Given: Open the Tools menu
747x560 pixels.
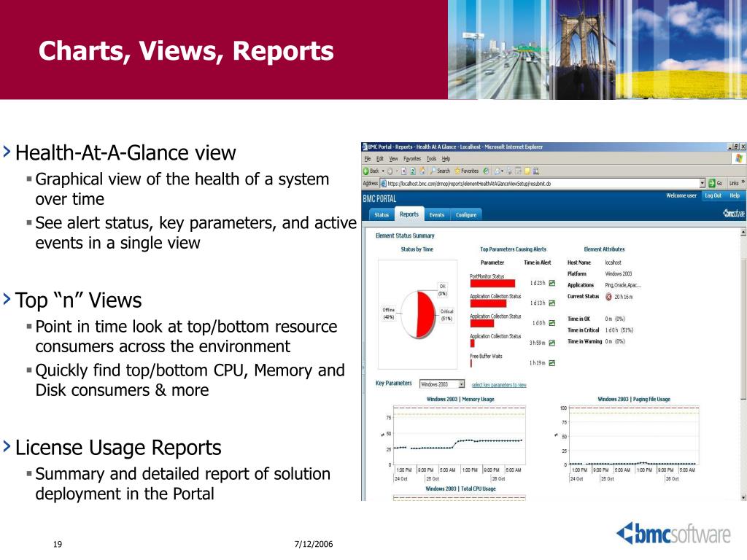Looking at the screenshot, I should [x=431, y=159].
